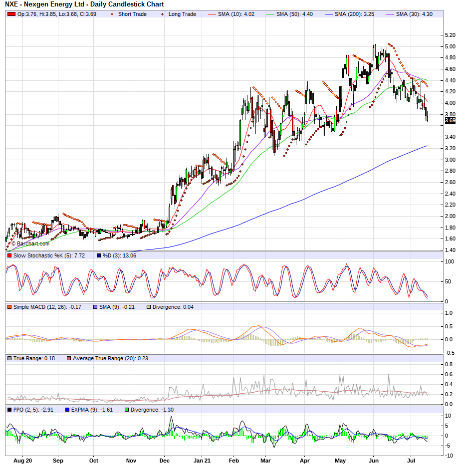
Task: Click the blue SMA (200) legend line
Action: (x=329, y=14)
